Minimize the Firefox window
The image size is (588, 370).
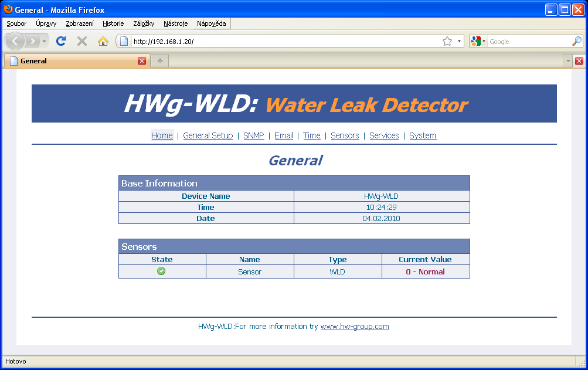551,10
